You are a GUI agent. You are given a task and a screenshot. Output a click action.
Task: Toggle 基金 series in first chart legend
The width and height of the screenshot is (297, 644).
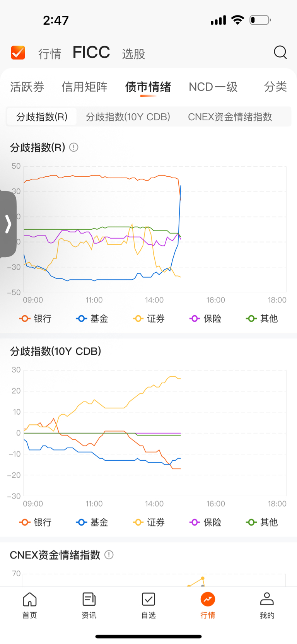(x=92, y=319)
